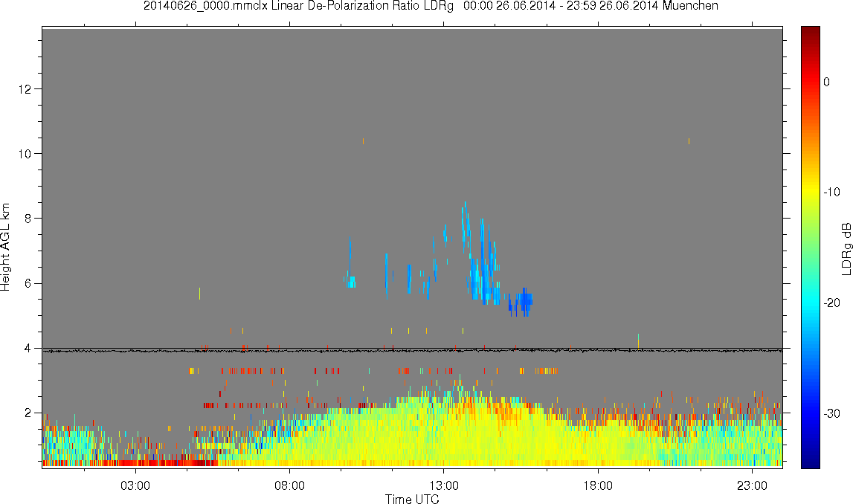Click the '10' height axis label
Screen dimensions: 853x504
(x=25, y=153)
